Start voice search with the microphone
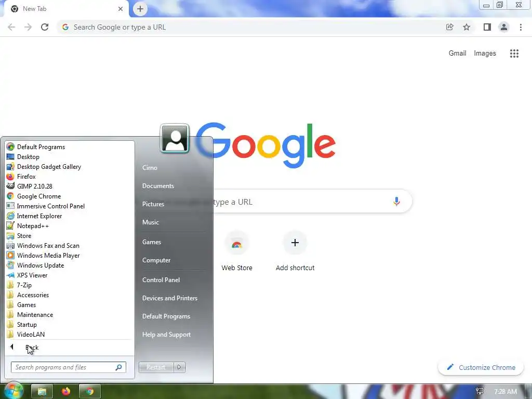532x399 pixels. click(x=396, y=202)
